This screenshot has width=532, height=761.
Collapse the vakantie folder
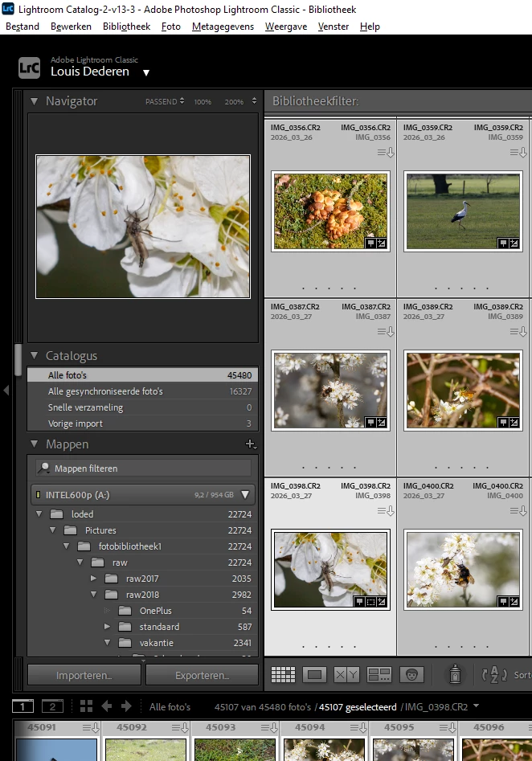point(107,642)
